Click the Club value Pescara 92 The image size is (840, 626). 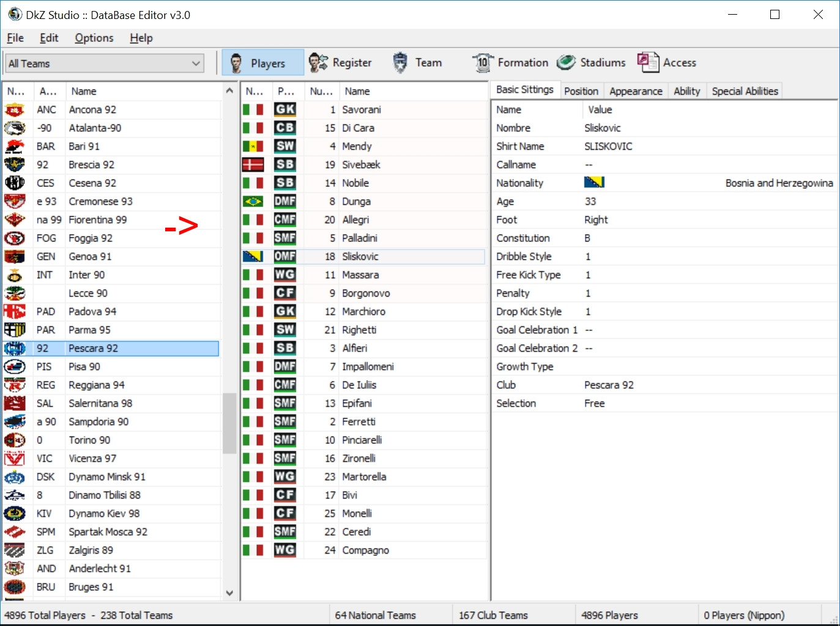click(609, 385)
